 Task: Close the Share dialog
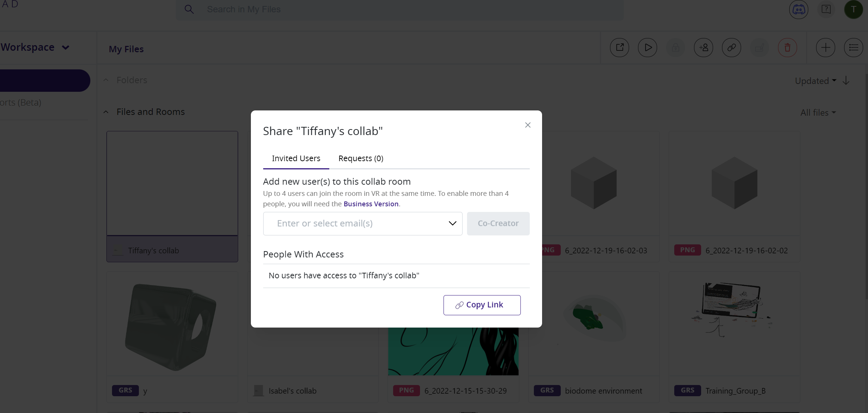coord(528,125)
